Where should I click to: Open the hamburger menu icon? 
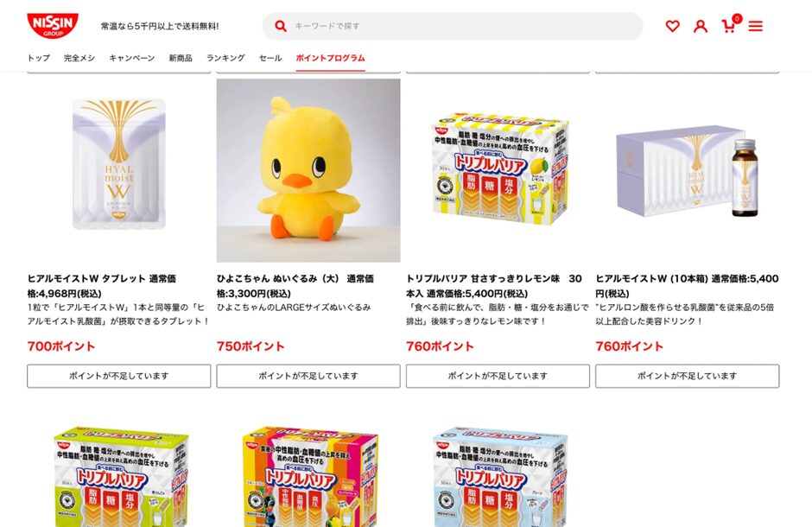point(756,26)
